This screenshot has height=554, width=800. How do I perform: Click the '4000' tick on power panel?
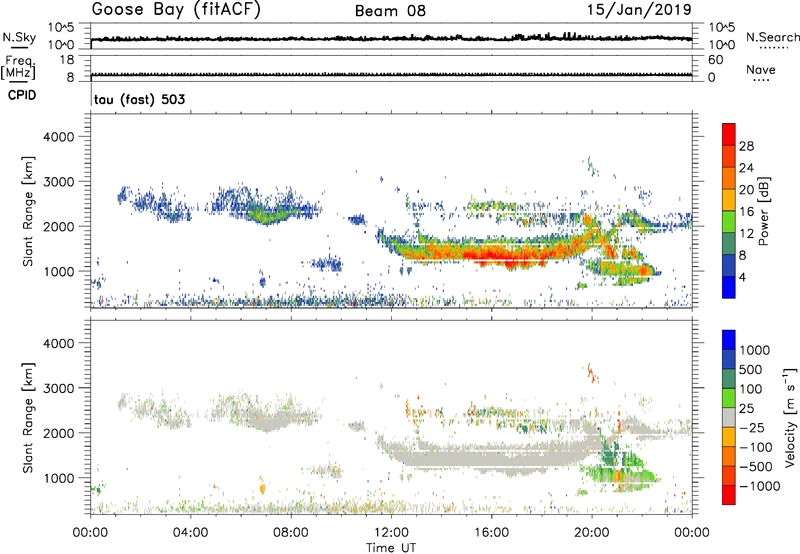(x=59, y=137)
